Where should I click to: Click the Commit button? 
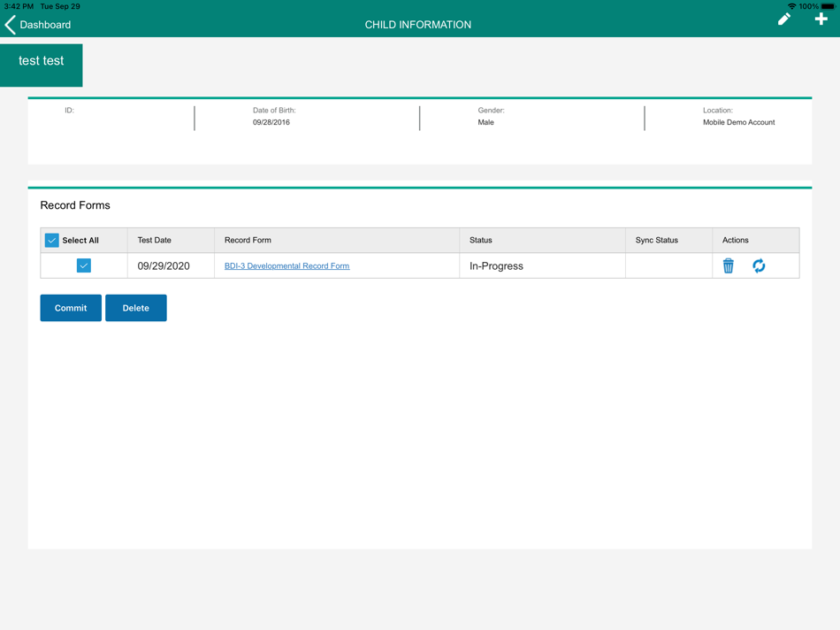tap(71, 308)
